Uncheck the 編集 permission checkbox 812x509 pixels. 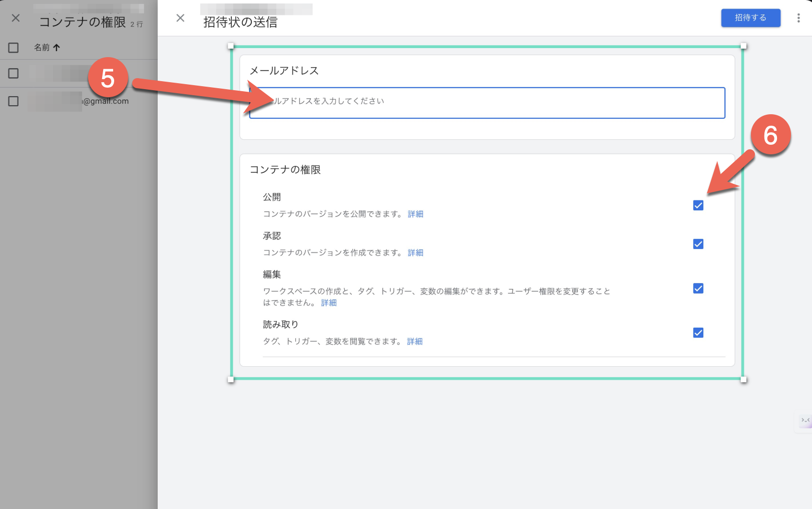point(698,288)
